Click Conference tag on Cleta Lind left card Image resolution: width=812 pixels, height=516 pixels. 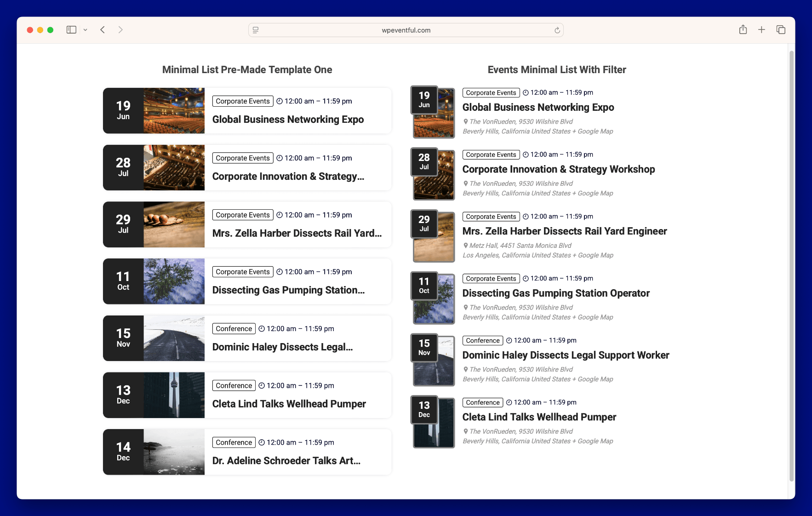[x=234, y=385]
